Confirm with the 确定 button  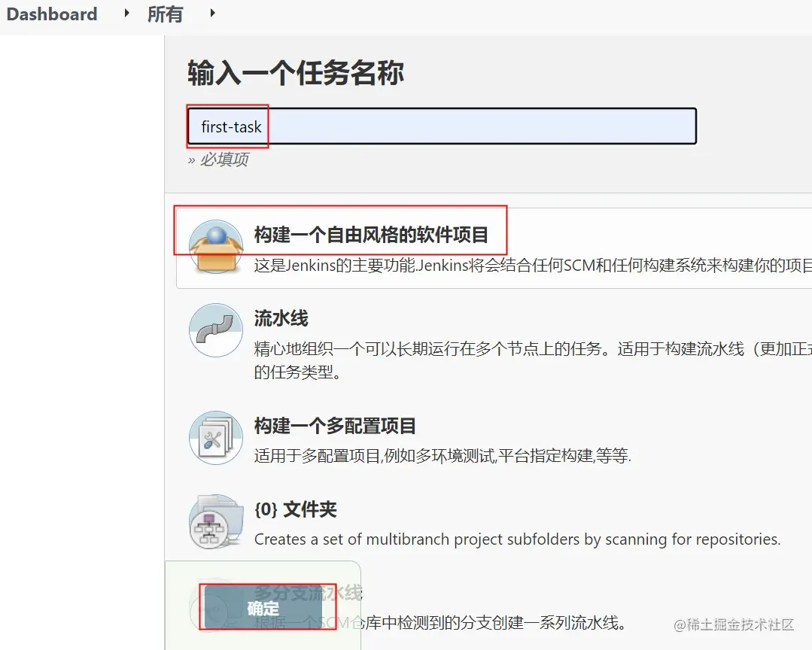coord(263,608)
